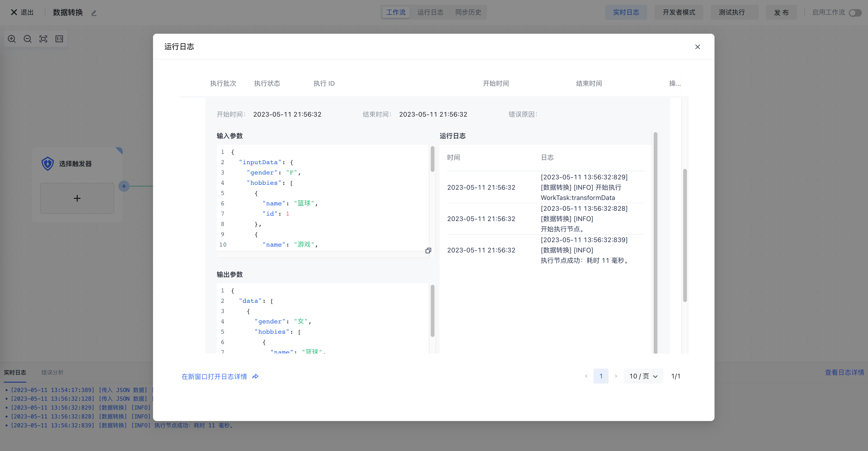Go to previous page with left chevron
Image resolution: width=868 pixels, height=451 pixels.
586,376
